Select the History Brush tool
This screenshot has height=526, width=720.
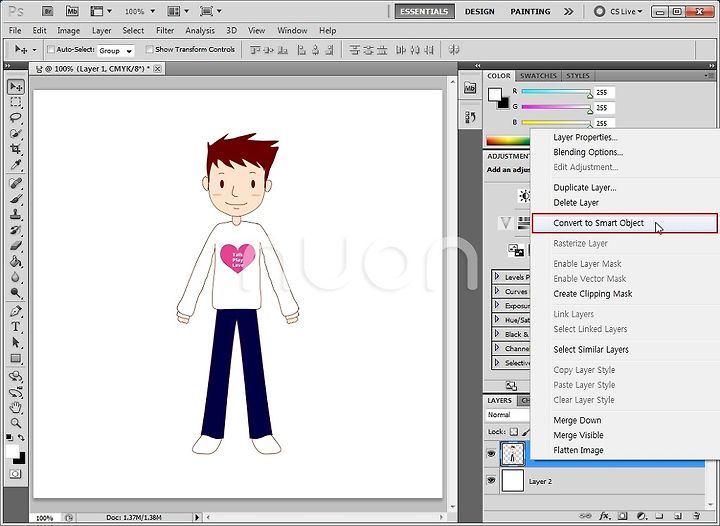coord(16,230)
